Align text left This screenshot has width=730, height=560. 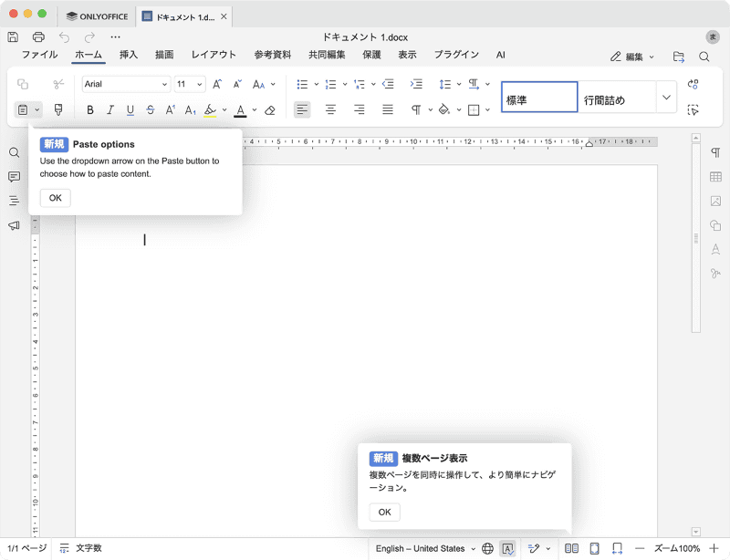[x=302, y=109]
